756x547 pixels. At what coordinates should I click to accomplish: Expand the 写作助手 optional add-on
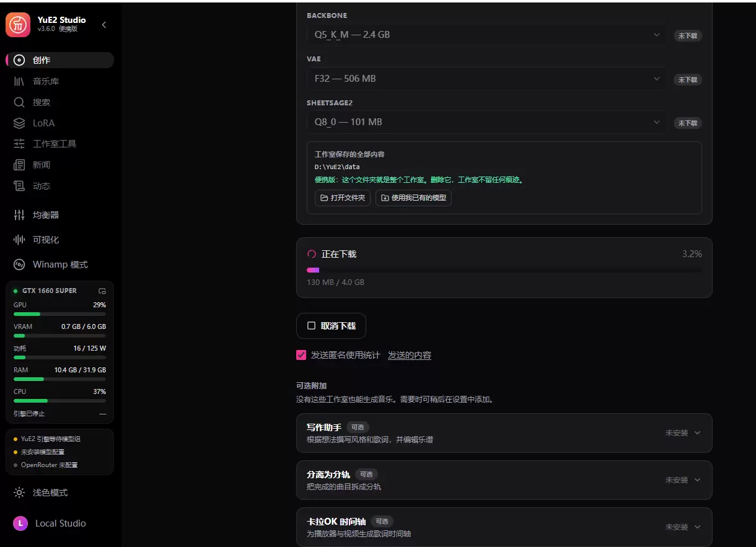point(504,433)
